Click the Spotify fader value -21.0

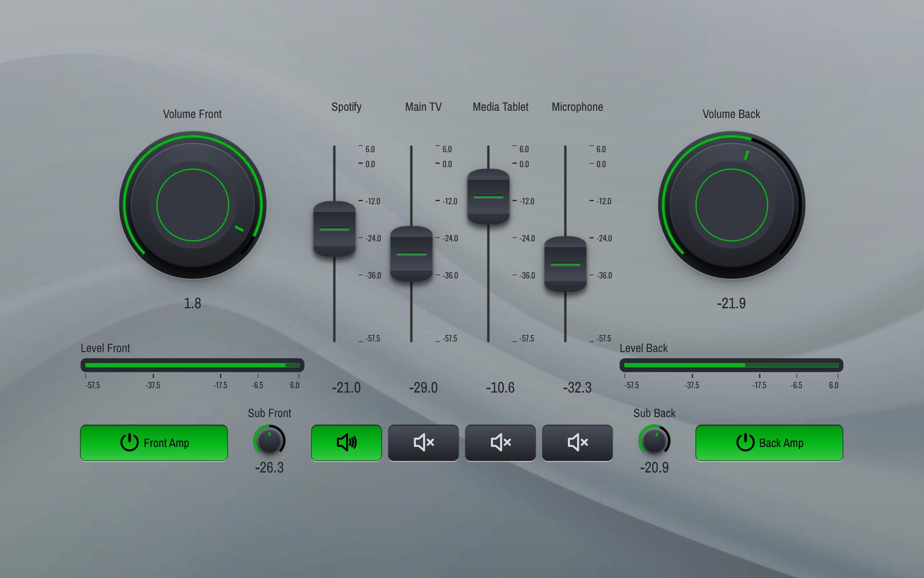[346, 388]
